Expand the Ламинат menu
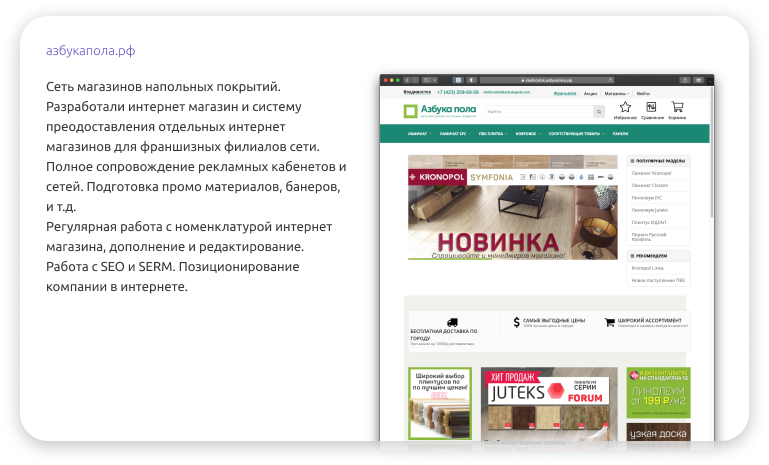Screen dimensions: 769x465 418,133
